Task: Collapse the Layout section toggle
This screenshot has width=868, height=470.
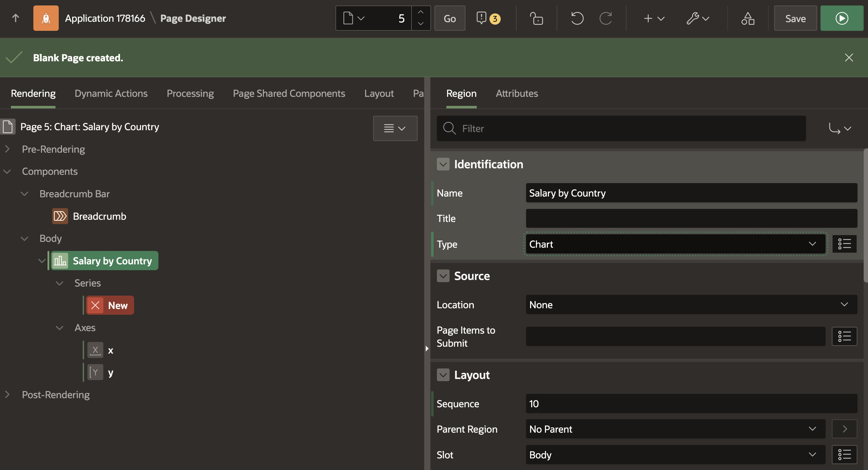Action: (443, 375)
